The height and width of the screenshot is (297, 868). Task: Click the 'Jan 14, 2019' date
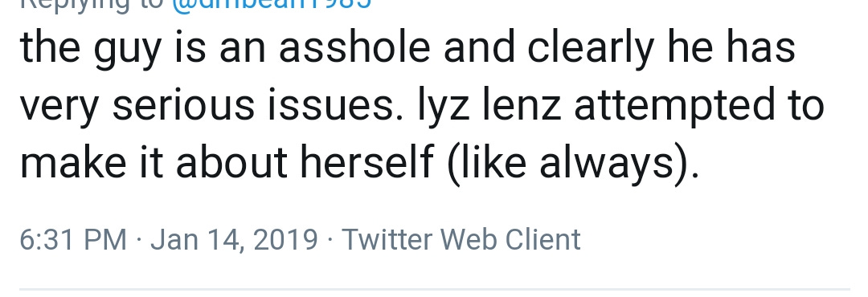coord(234,240)
